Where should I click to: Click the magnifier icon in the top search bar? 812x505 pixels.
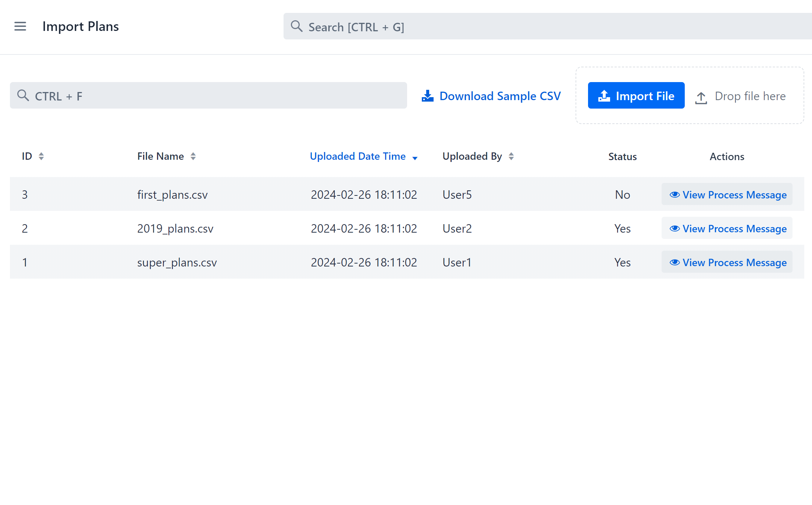[297, 26]
